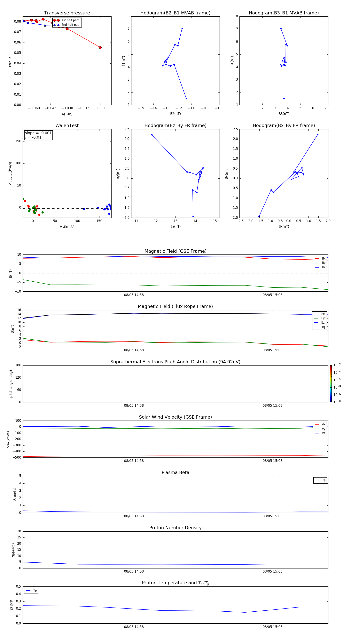
Task: Click the '08/05 15:03' tick under Proton Temperature
Action: tap(273, 627)
